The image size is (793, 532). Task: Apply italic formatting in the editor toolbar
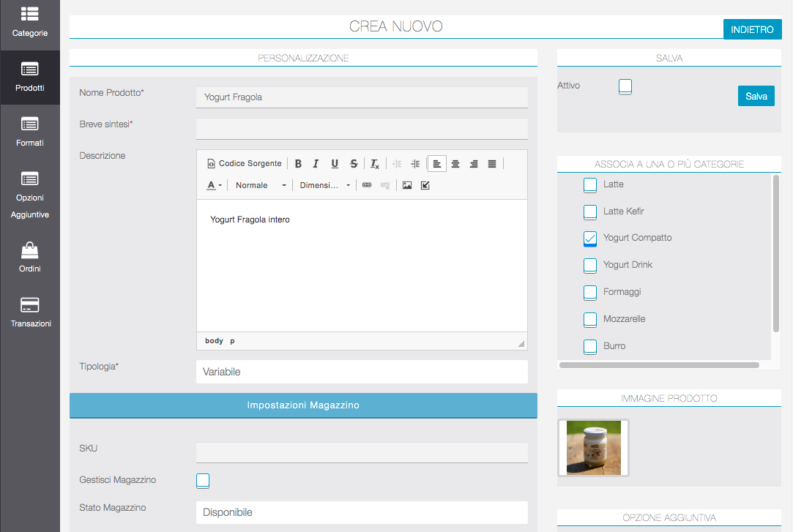tap(316, 164)
